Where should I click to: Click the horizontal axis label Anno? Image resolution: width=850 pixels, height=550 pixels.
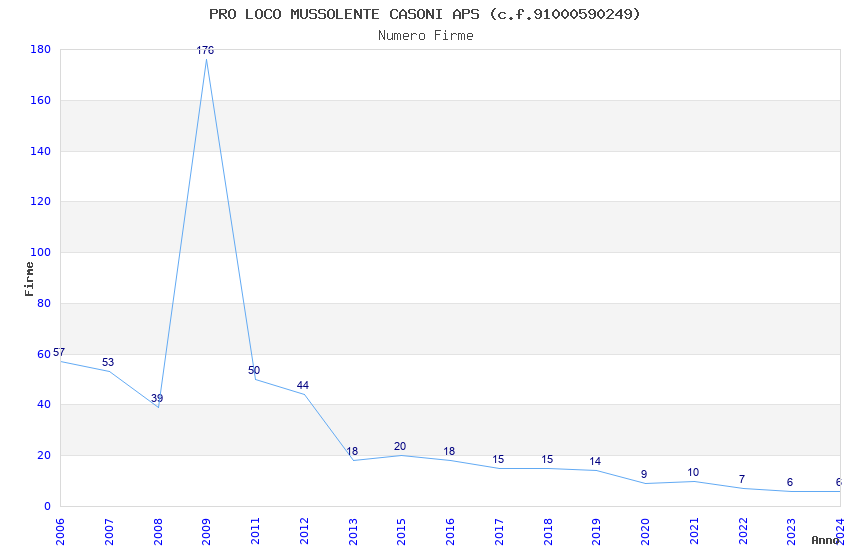pos(826,540)
